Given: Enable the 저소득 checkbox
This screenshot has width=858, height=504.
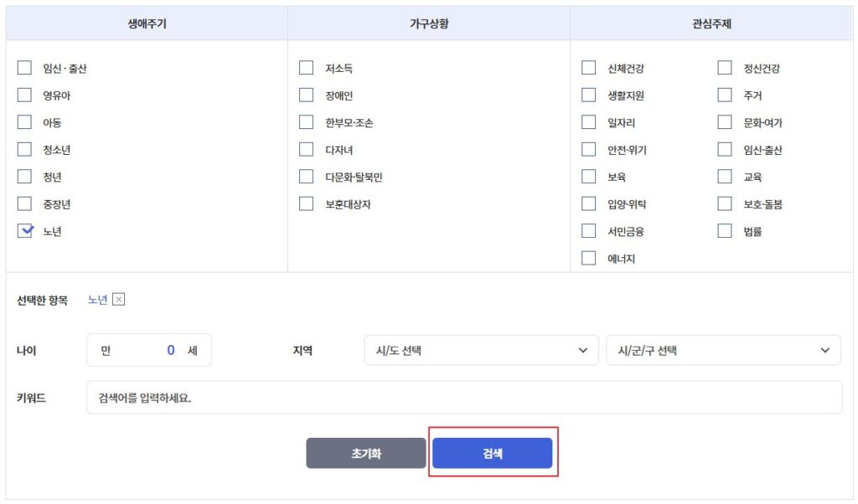Looking at the screenshot, I should tap(307, 69).
